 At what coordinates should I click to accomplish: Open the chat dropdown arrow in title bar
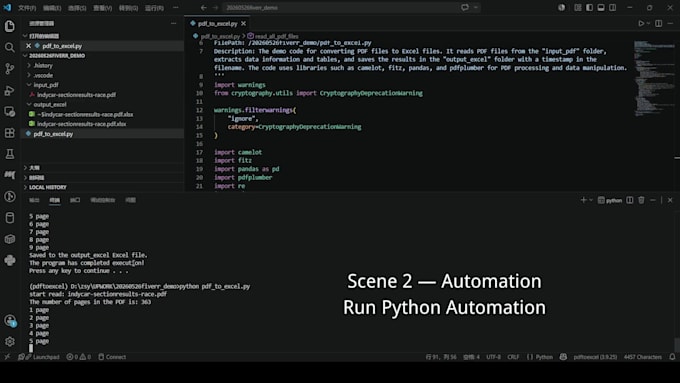point(476,7)
